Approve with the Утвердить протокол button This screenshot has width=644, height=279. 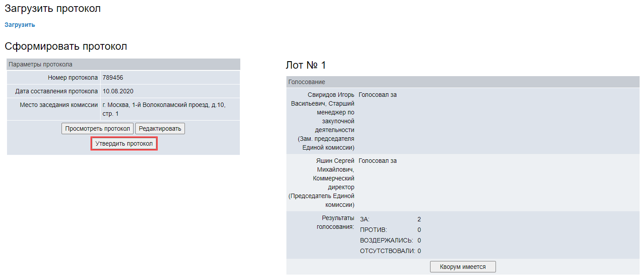coord(124,144)
